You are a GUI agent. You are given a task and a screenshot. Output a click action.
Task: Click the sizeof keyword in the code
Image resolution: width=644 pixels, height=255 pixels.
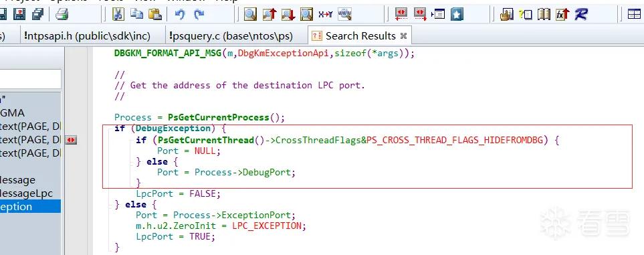point(350,54)
